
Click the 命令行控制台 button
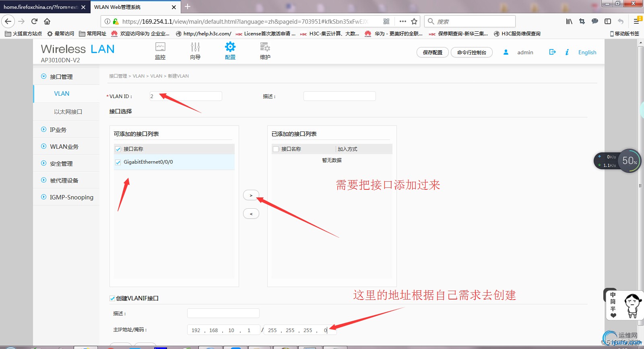(472, 52)
